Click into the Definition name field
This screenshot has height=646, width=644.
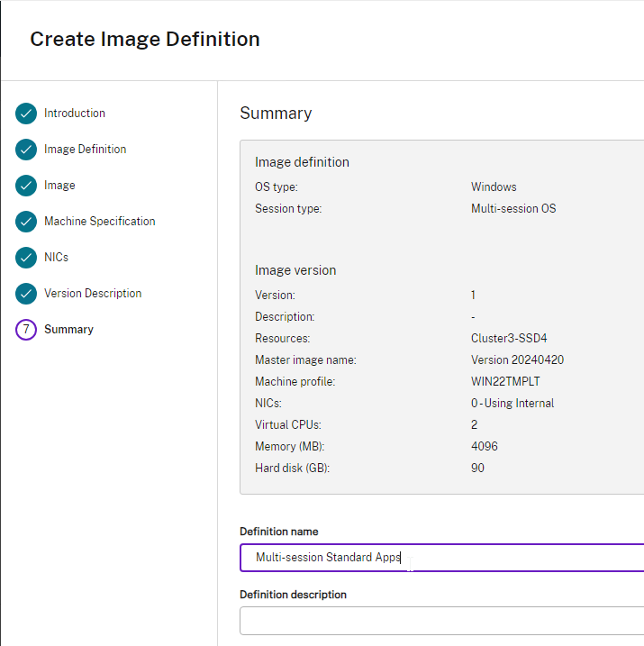[x=442, y=558]
